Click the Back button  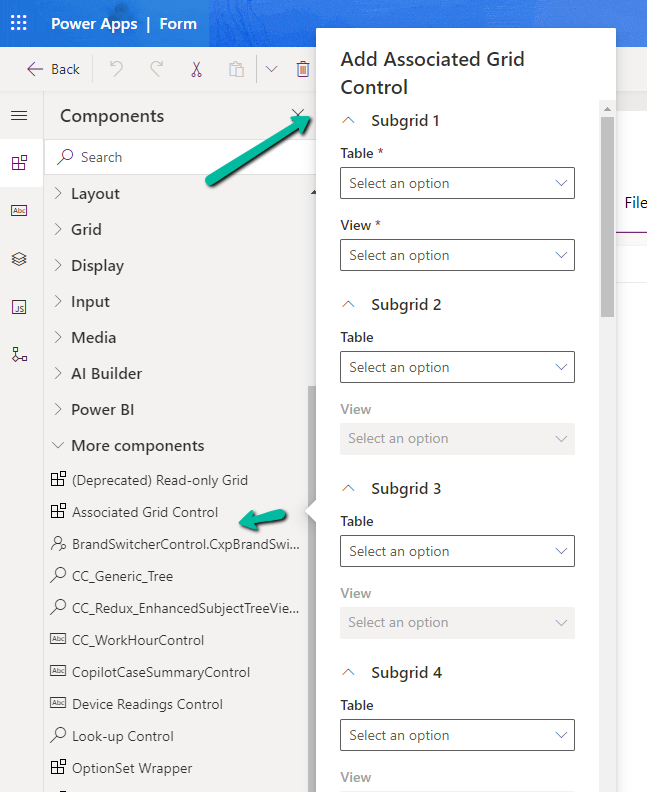[x=53, y=69]
